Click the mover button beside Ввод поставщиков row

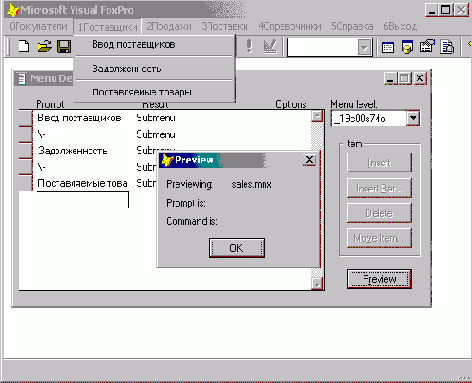click(26, 118)
